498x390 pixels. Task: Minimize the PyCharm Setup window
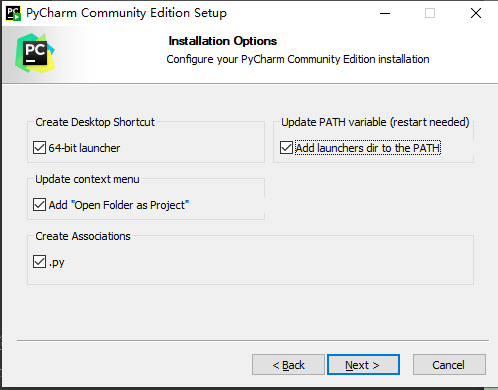coord(385,13)
